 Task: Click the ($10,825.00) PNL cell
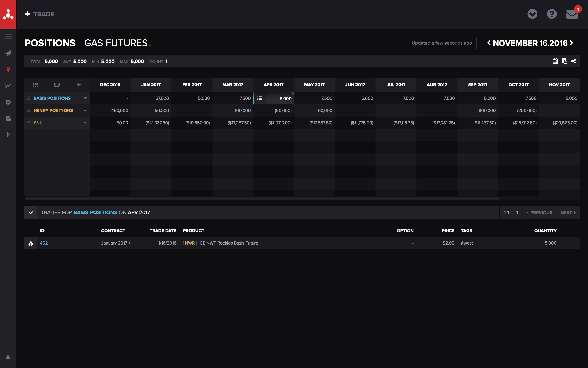click(559, 123)
